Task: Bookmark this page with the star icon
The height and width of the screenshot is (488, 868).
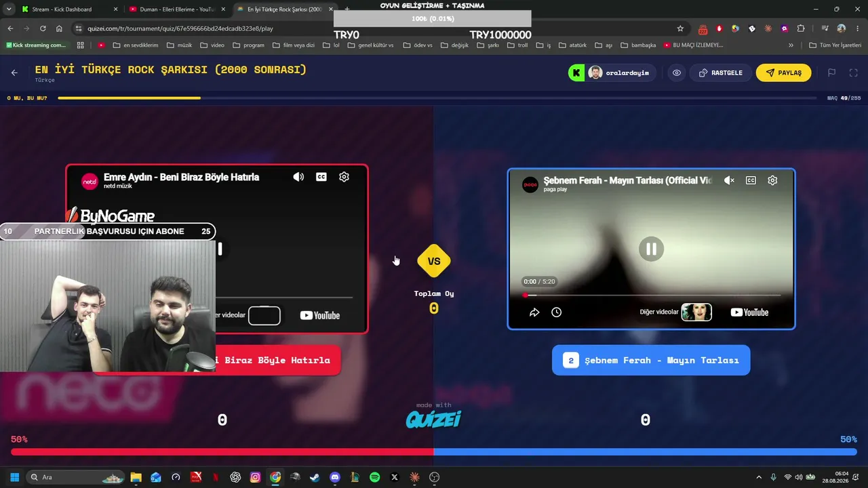Action: [x=680, y=28]
